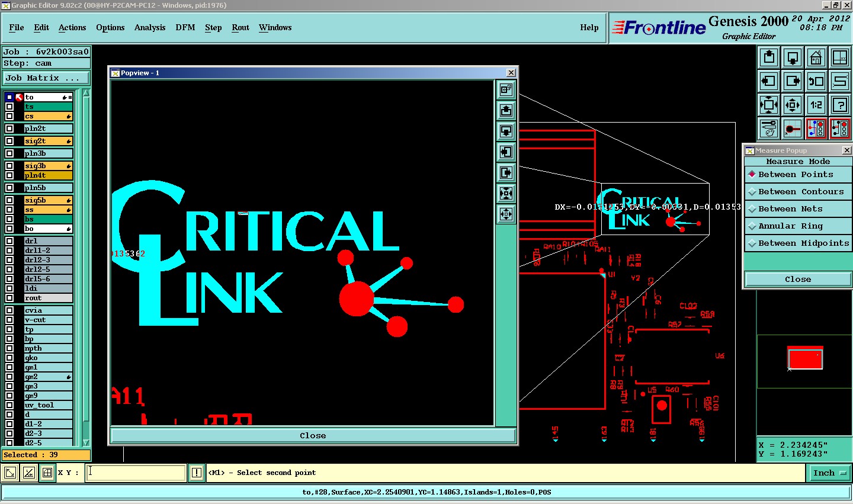Click Close in Measure Popup
The image size is (853, 504).
[x=798, y=280]
